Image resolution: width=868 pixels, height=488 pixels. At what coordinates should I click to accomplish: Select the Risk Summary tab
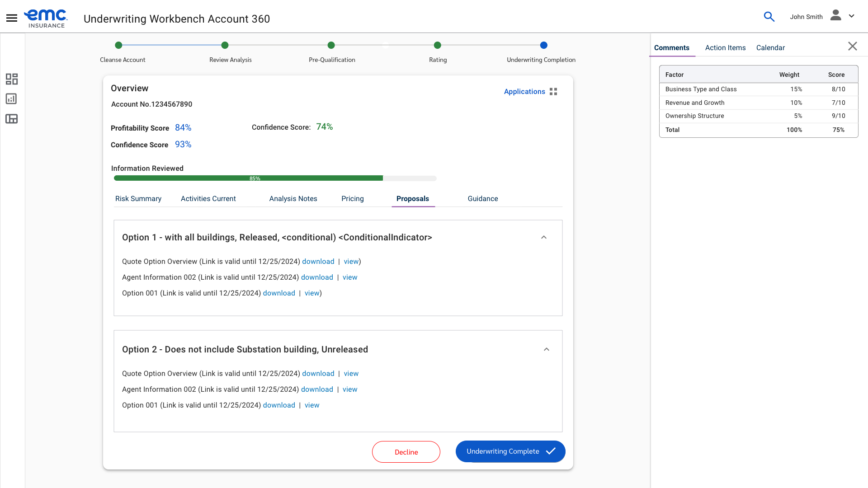click(138, 199)
